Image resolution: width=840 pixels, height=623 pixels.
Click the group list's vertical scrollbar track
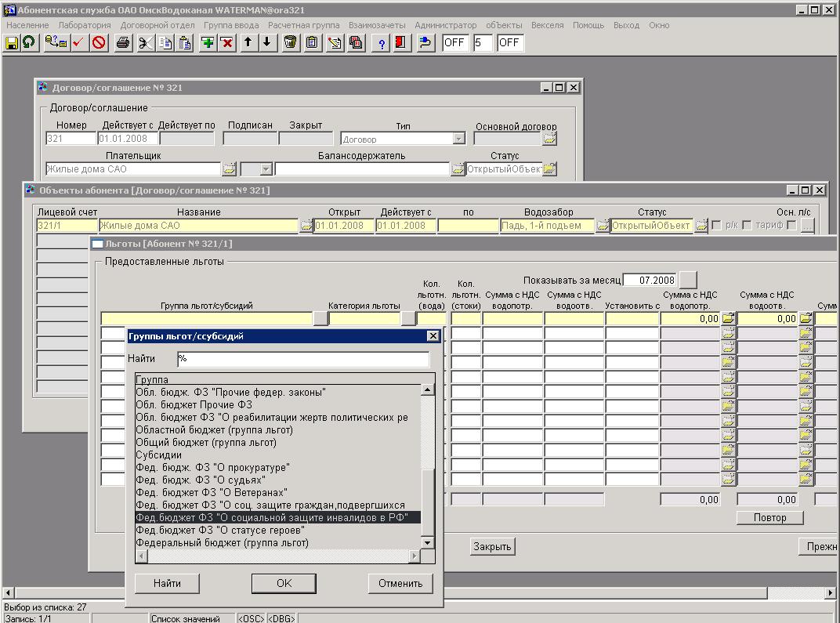427,431
